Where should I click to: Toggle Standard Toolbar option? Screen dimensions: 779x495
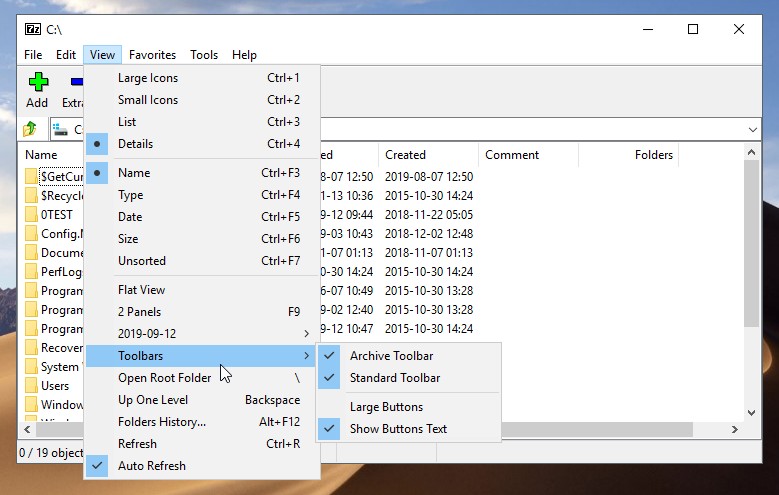point(408,378)
